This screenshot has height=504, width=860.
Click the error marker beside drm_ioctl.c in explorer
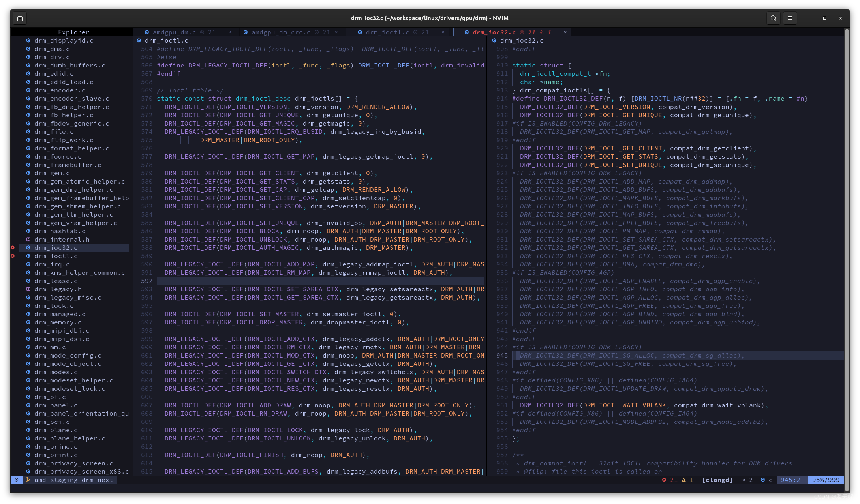coord(13,256)
